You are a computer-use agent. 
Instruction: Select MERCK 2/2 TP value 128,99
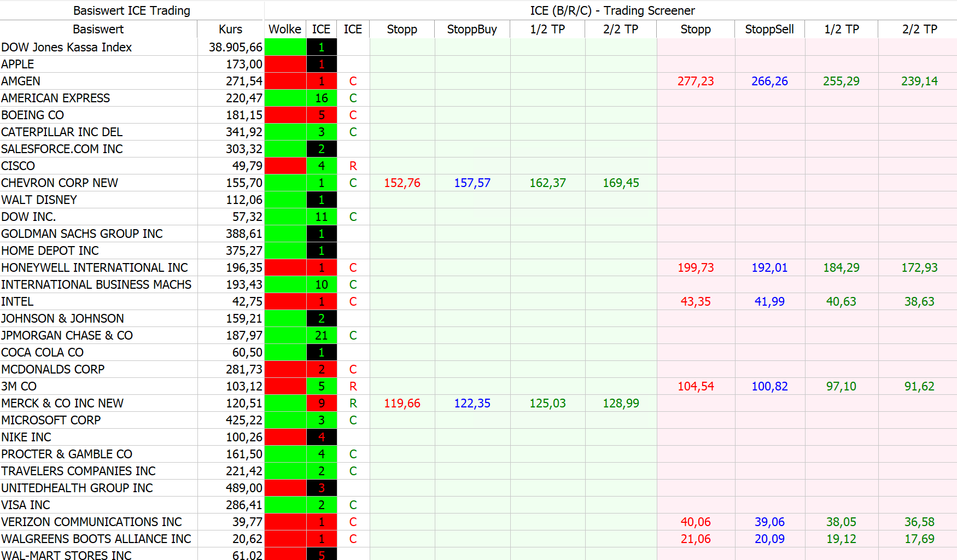[621, 403]
